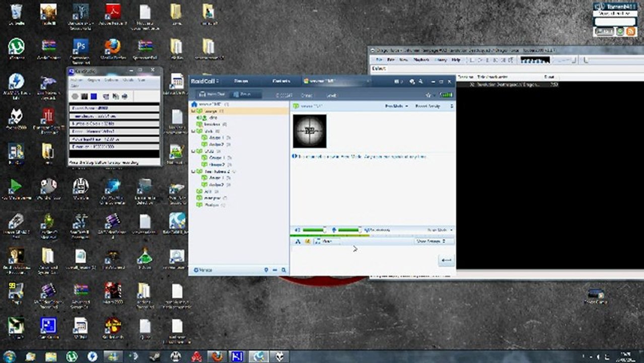Screen dimensions: 644x363
Task: Click the music note icon in RaidCall chat toolbar
Action: (x=317, y=241)
